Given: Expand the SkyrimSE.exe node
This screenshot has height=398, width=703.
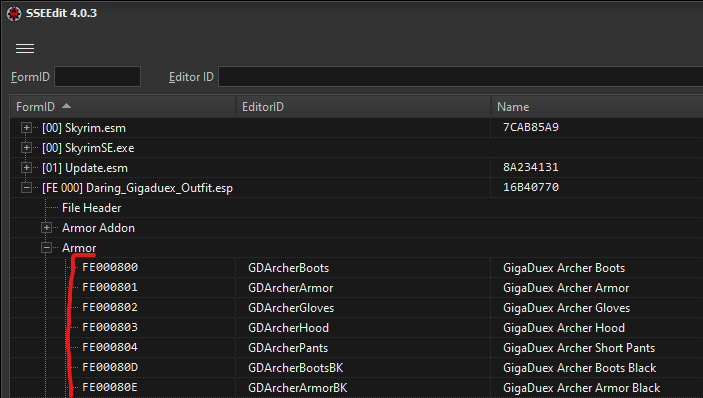Looking at the screenshot, I should point(26,147).
